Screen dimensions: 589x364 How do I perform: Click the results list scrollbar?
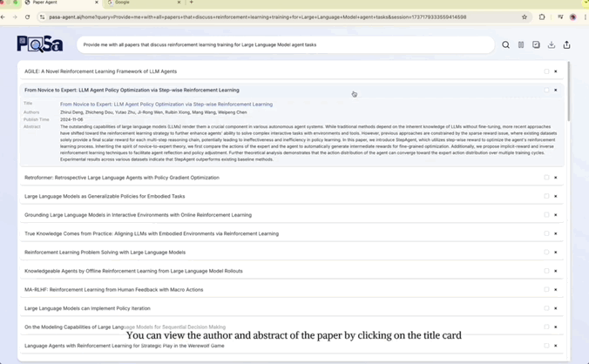[x=569, y=92]
